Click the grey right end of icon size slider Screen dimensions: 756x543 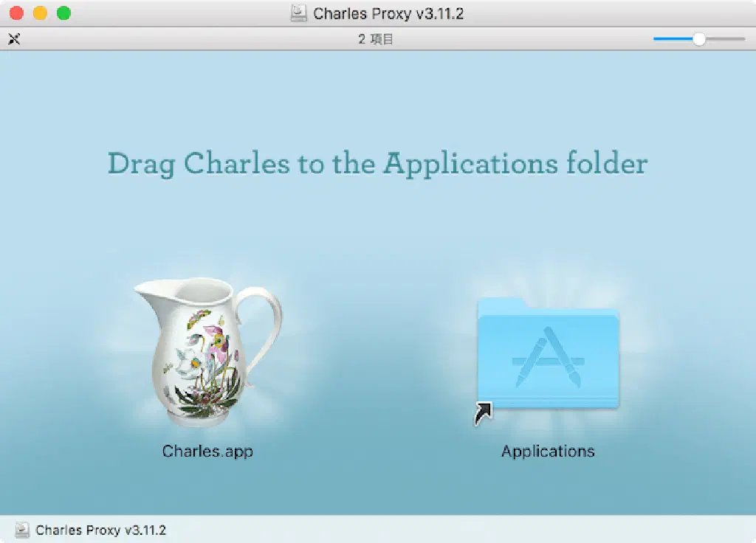coord(727,39)
